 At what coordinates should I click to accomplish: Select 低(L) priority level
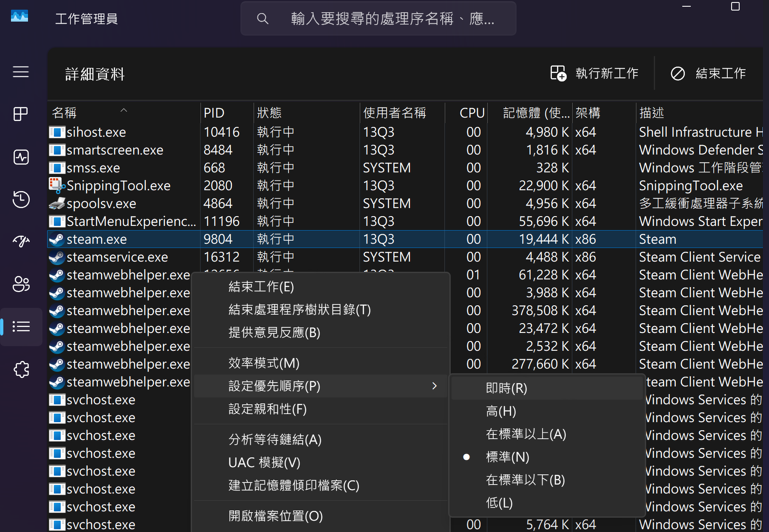[499, 503]
